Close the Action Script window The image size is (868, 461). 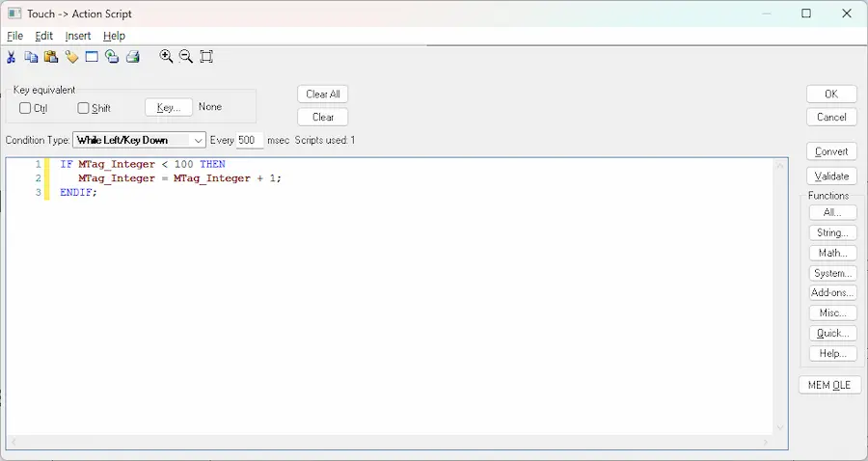tap(847, 14)
